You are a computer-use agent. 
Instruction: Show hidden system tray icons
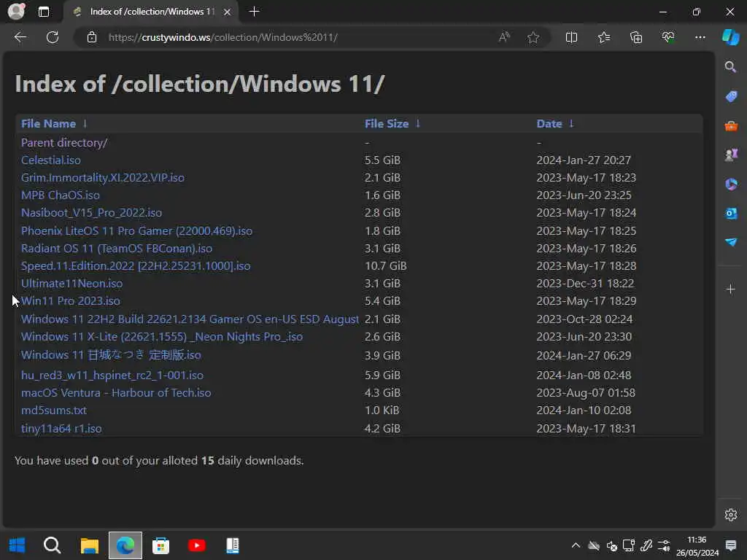[x=576, y=545]
